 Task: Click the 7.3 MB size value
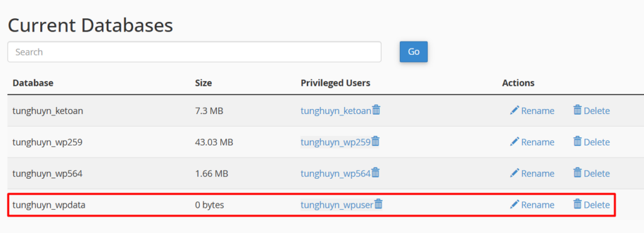coord(209,111)
